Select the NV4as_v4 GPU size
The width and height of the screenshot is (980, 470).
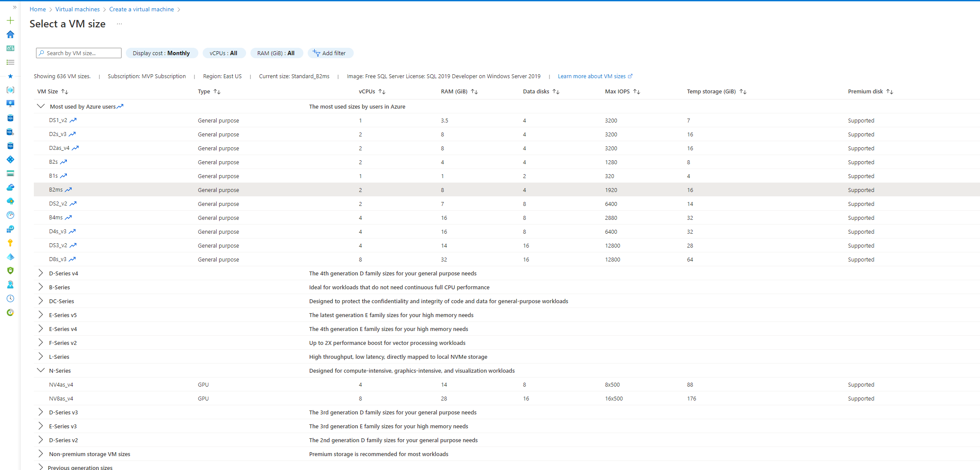506,384
